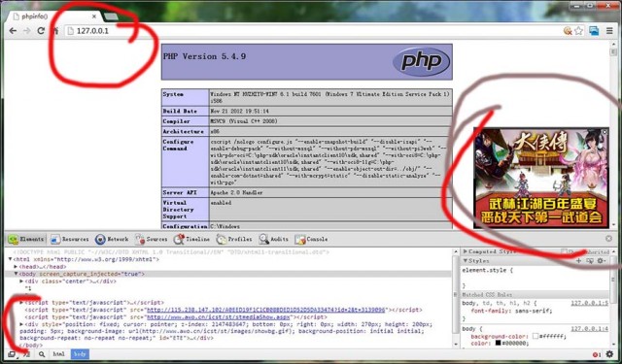Toggle the Show inherited checkbox

pyautogui.click(x=564, y=251)
